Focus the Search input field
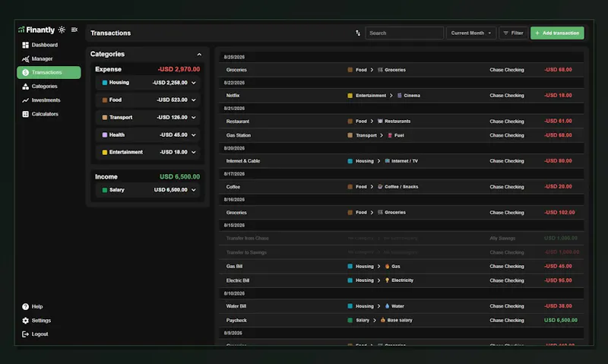The image size is (608, 364). 404,33
